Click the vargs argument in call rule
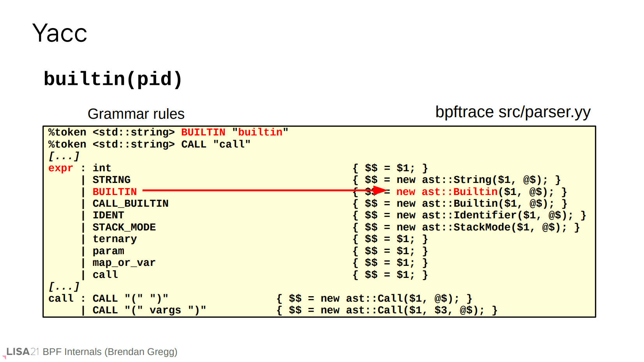The image size is (644, 362). tap(165, 310)
